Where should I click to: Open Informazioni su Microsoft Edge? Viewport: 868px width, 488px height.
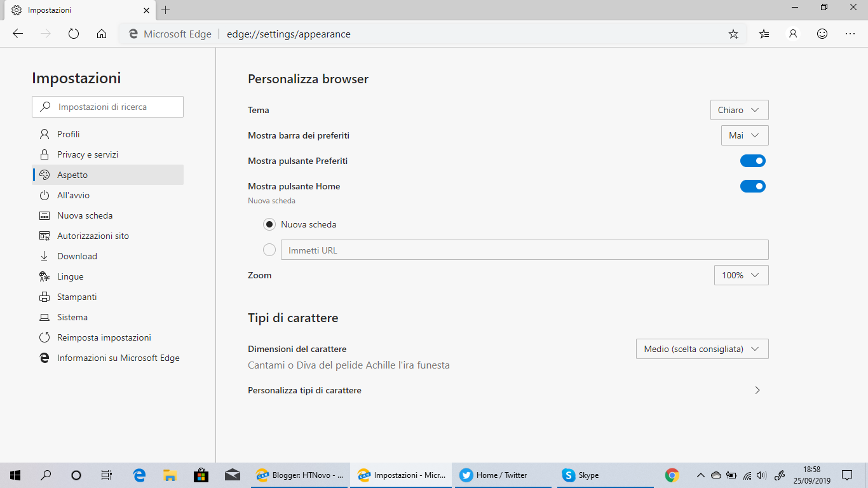tap(108, 358)
